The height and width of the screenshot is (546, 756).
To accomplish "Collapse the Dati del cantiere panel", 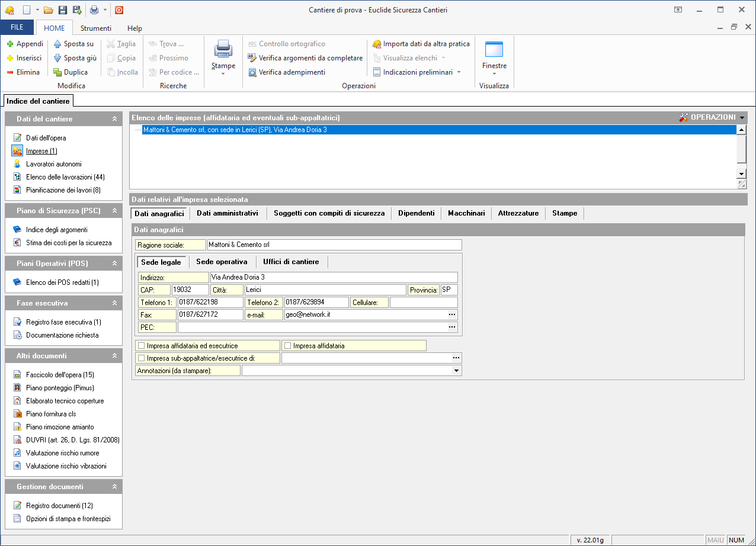I will (x=114, y=119).
